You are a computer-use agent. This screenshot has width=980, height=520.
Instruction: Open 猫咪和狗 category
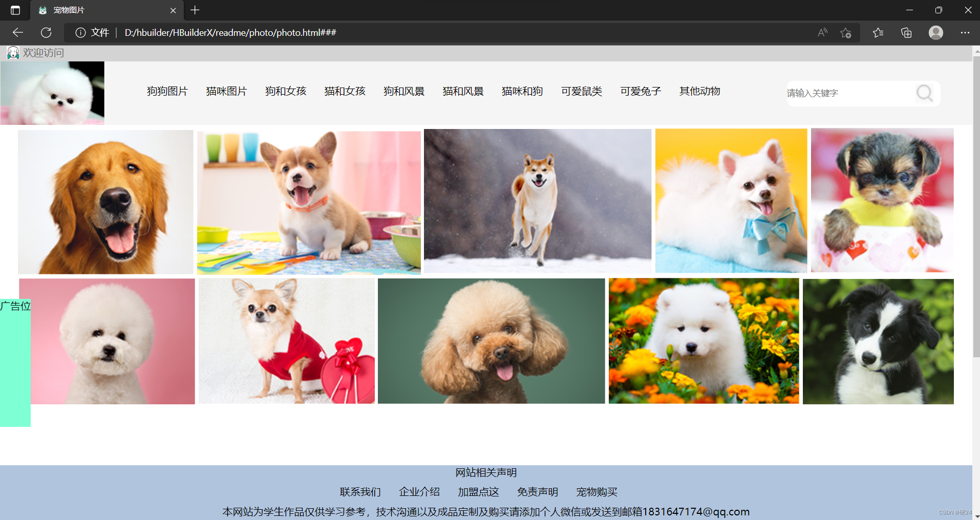point(522,91)
